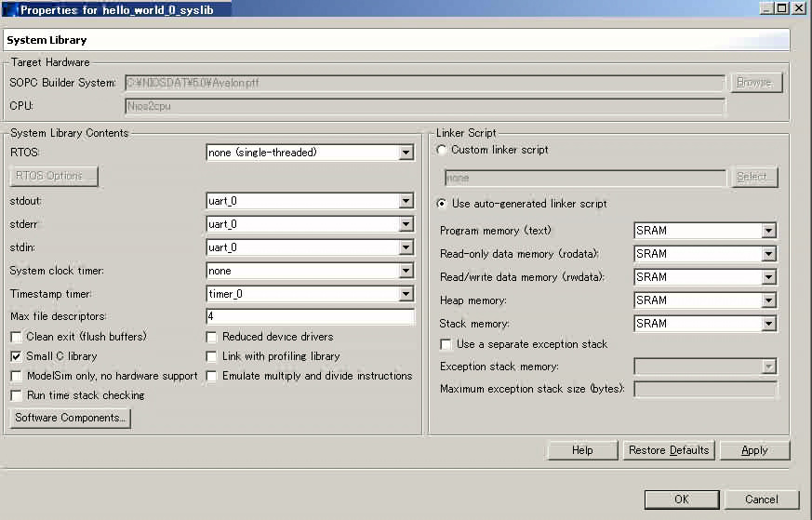Choose Use auto-generated linker script

[x=442, y=204]
